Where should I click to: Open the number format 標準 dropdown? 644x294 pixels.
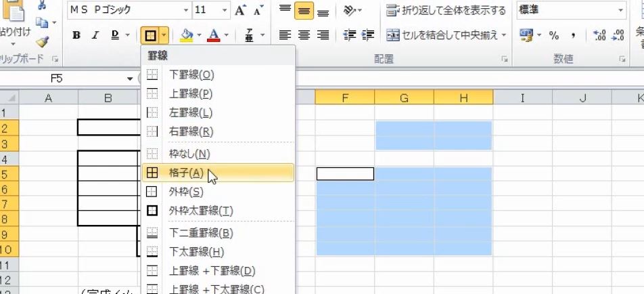pos(620,10)
